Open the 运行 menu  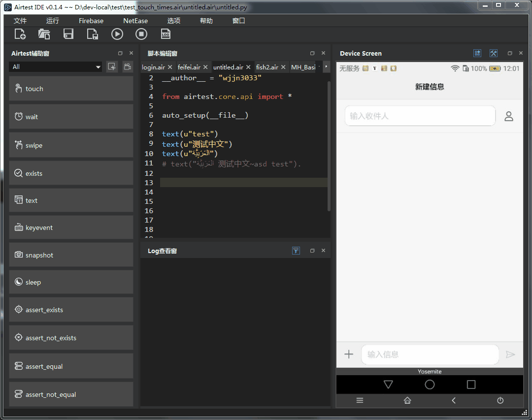(53, 21)
